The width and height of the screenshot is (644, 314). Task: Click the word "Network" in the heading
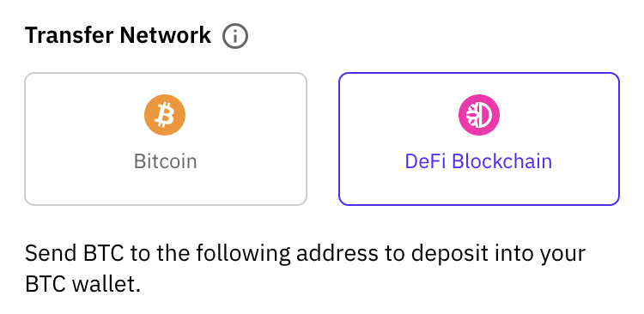[x=166, y=35]
